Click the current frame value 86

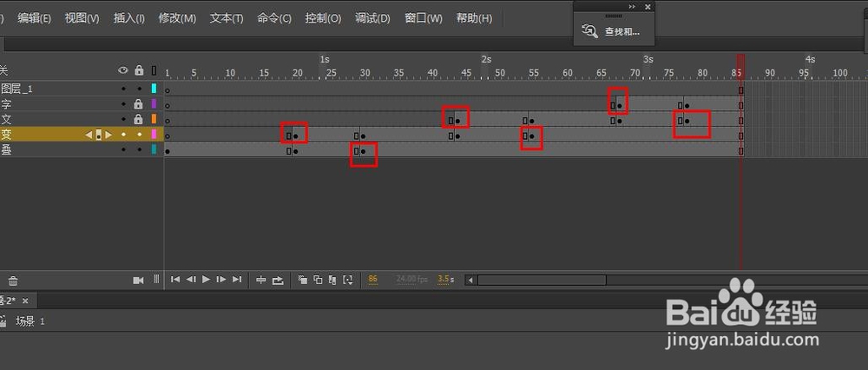pos(372,279)
